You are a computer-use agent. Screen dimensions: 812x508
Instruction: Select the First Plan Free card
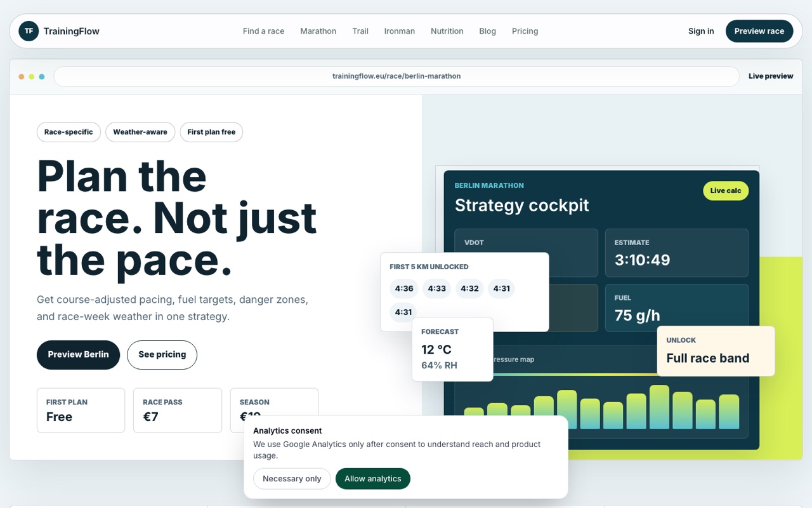tap(81, 410)
